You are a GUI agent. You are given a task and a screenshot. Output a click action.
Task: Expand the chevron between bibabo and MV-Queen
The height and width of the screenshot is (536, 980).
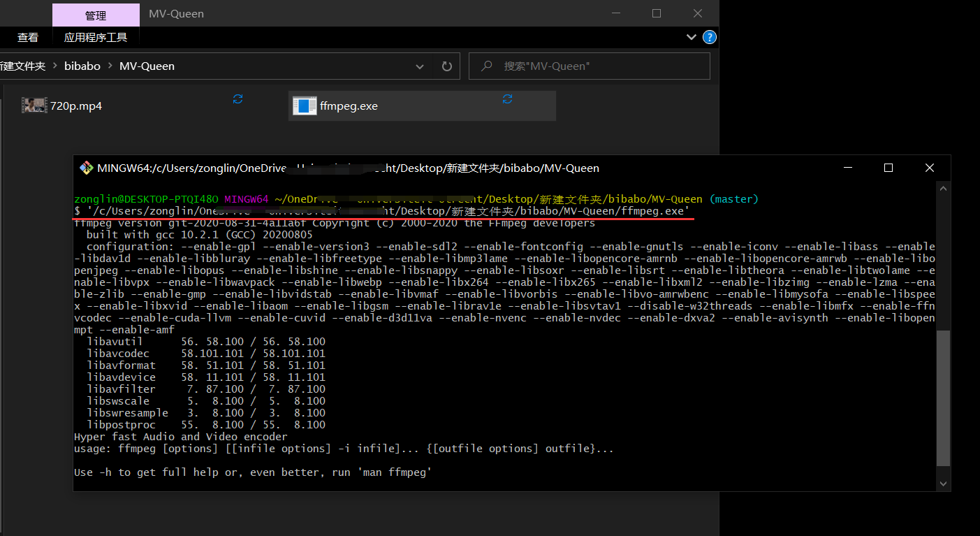(x=110, y=66)
